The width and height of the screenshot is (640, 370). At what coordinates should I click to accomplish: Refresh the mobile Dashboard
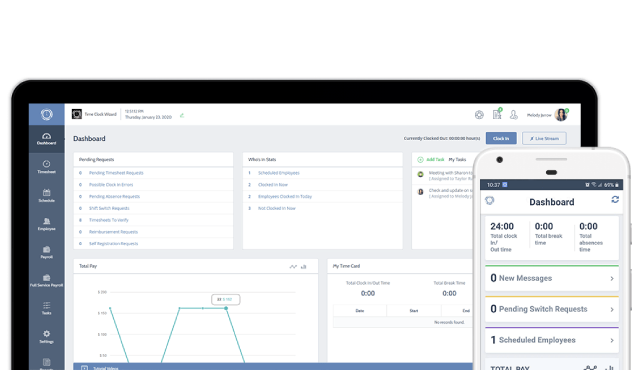pos(615,199)
